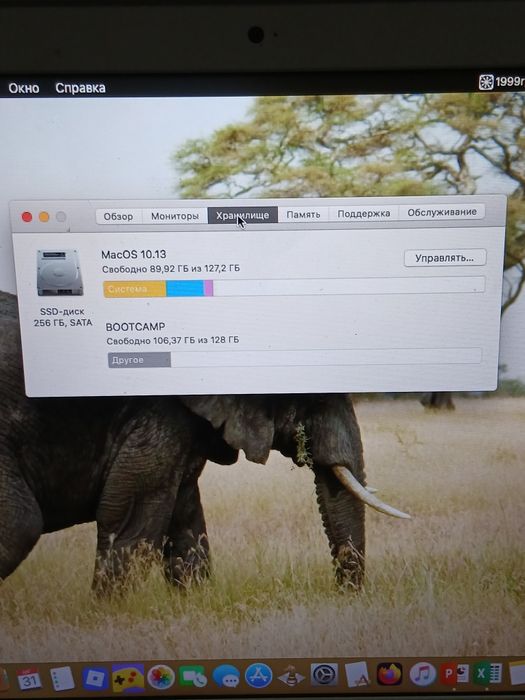The width and height of the screenshot is (525, 700).
Task: Click text Свободно 106,37 ГБ из 128 ГБ
Action: coord(173,341)
